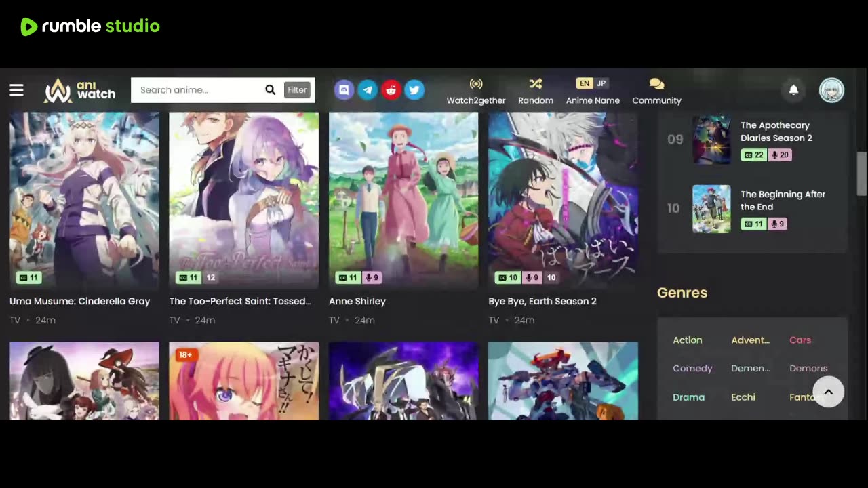Click subtitle badge on Uma Musume poster
Screen dimensions: 868x488
point(29,277)
